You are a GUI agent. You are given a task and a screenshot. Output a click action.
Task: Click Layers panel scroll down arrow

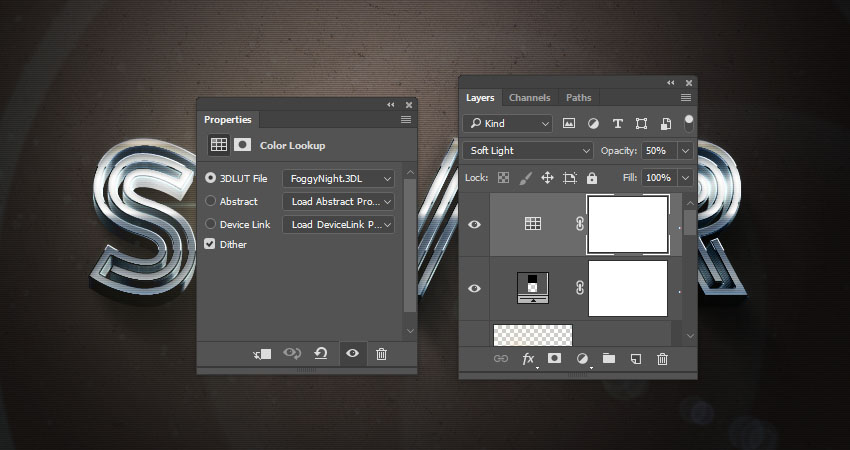[x=690, y=336]
